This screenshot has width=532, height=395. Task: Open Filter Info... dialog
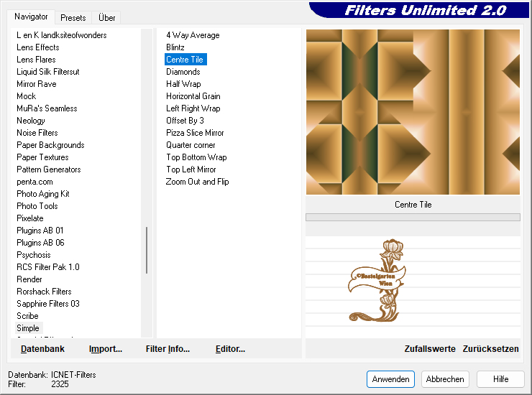[x=168, y=349]
